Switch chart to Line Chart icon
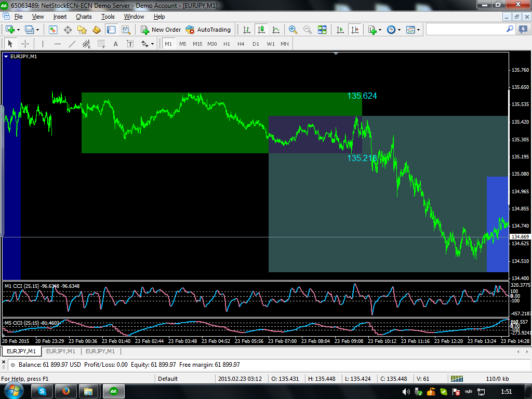 (x=276, y=30)
